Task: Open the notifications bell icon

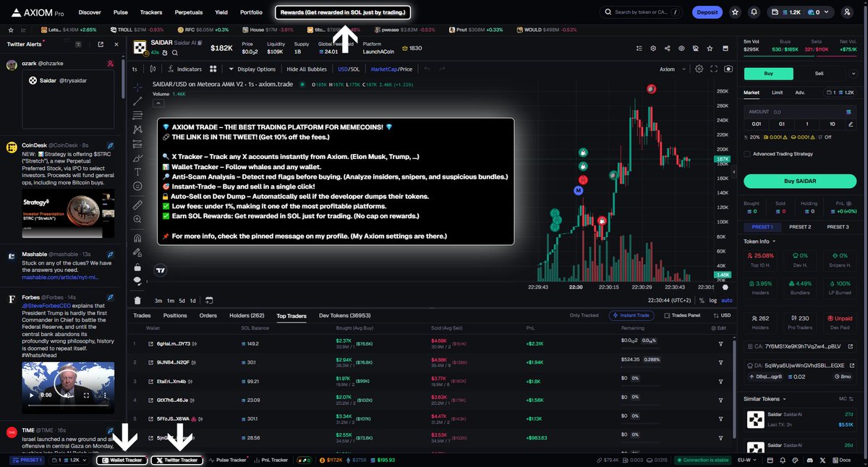Action: point(754,12)
